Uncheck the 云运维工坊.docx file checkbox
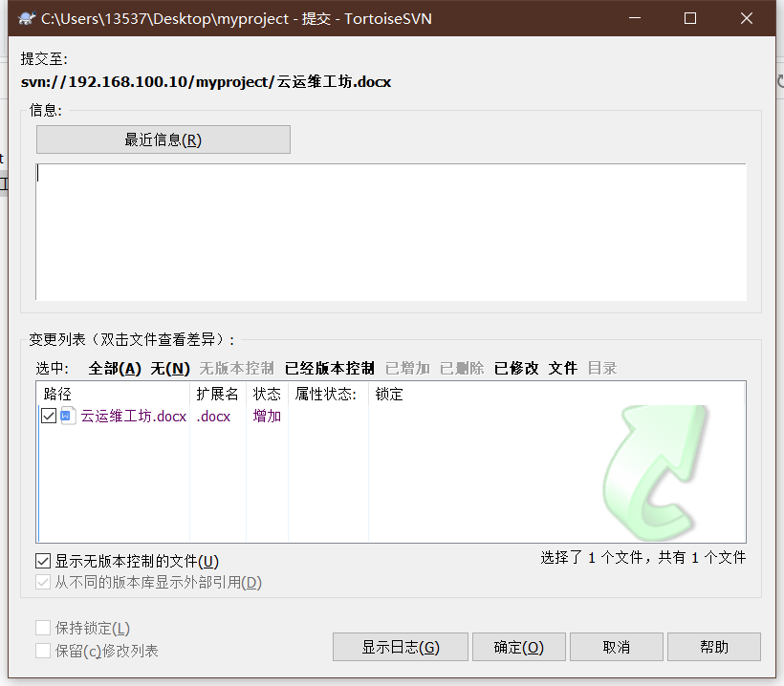 point(49,416)
